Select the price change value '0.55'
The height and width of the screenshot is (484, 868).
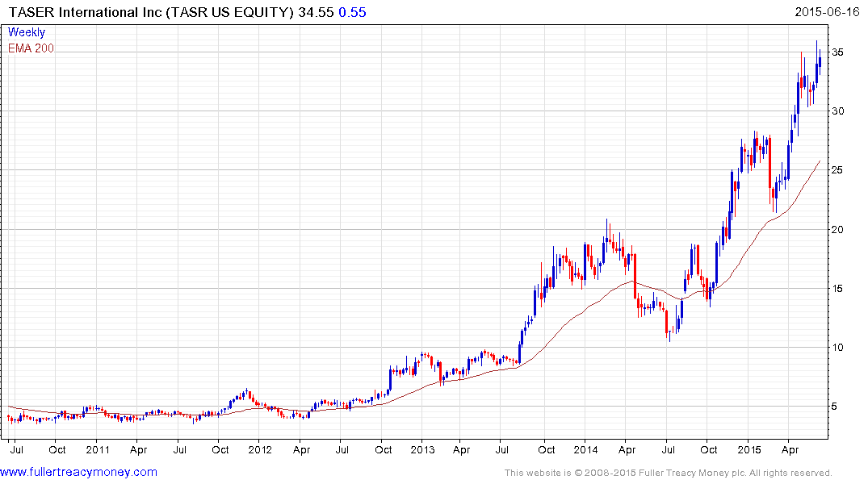353,12
